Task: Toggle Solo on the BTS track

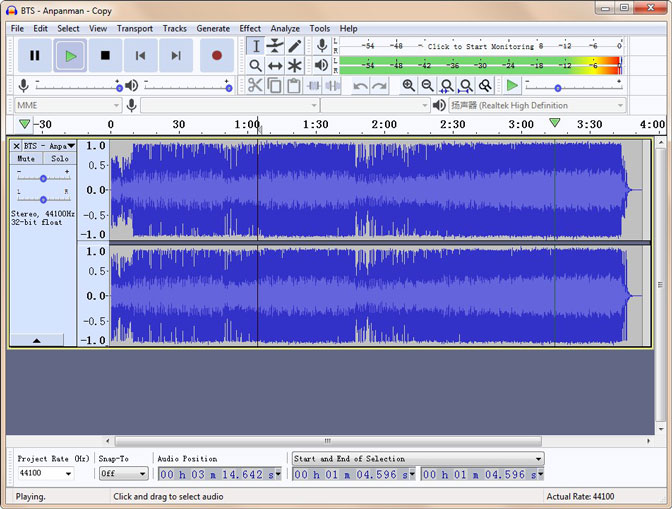Action: pyautogui.click(x=60, y=159)
